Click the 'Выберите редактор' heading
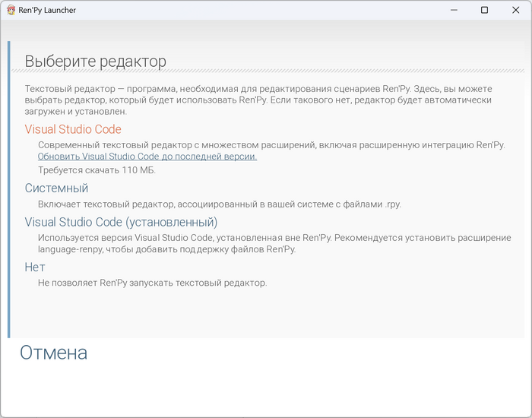532x418 pixels. pos(95,62)
